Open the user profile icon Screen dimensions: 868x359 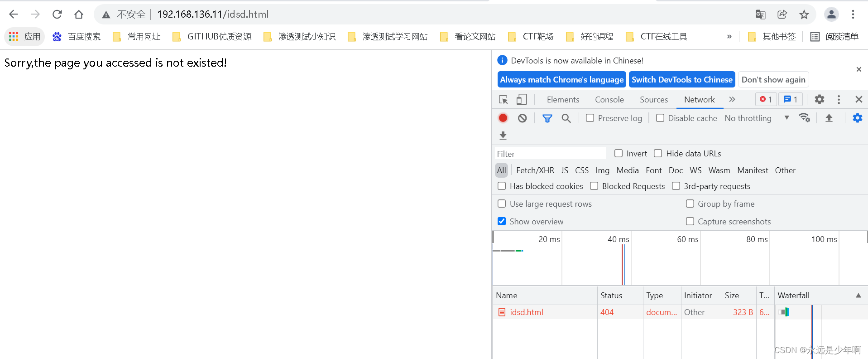coord(831,15)
